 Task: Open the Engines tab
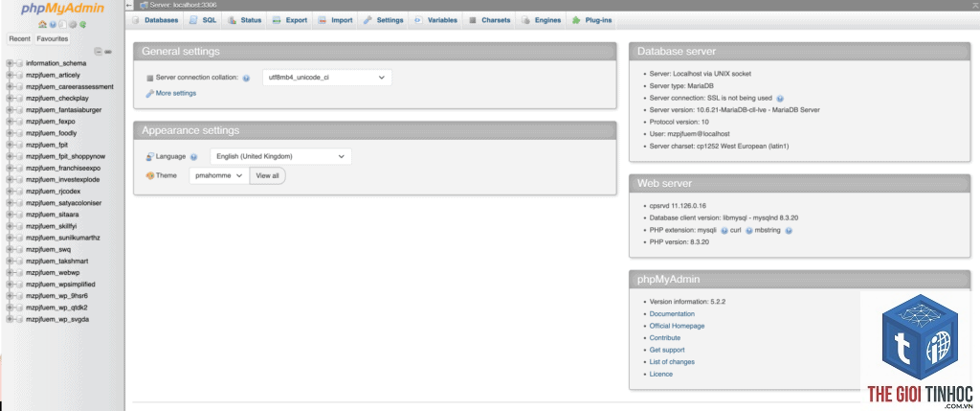542,20
